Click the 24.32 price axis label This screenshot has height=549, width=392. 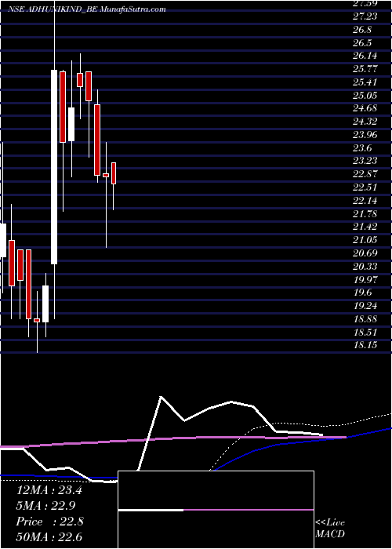365,122
